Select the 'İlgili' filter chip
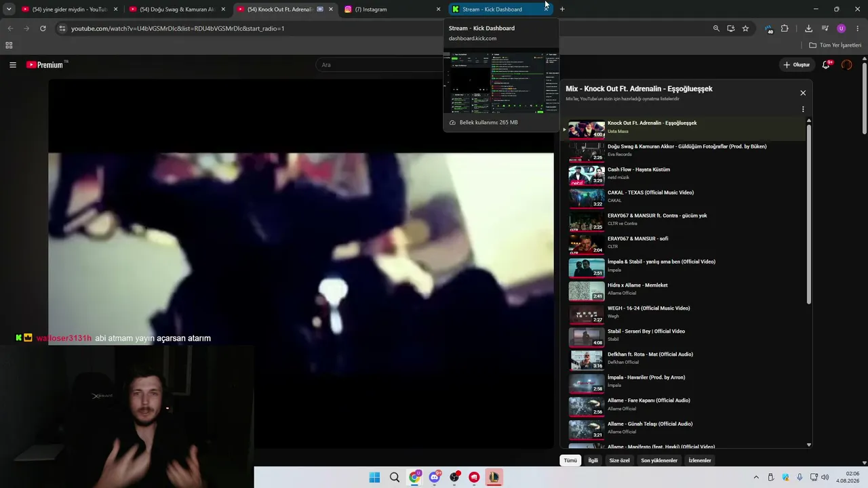 tap(593, 460)
